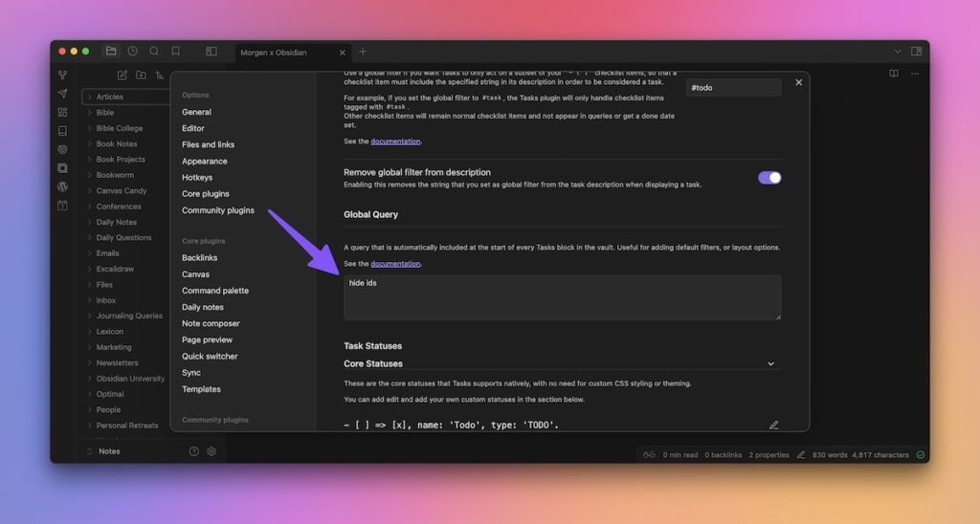This screenshot has width=980, height=524.
Task: Open the daily note calendar ribbon icon
Action: point(62,206)
